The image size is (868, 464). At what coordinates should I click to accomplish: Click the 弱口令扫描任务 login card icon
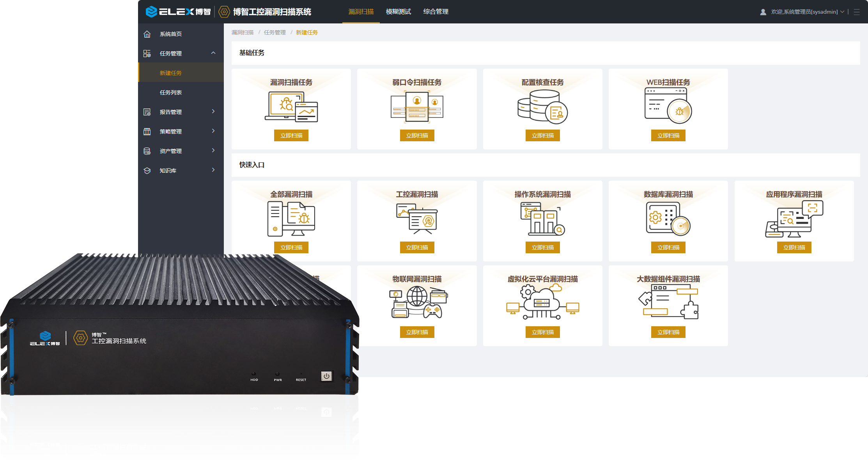tap(417, 107)
